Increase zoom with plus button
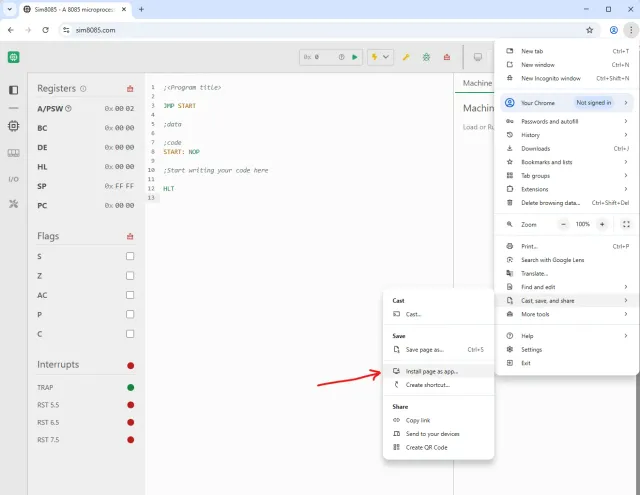 point(602,224)
